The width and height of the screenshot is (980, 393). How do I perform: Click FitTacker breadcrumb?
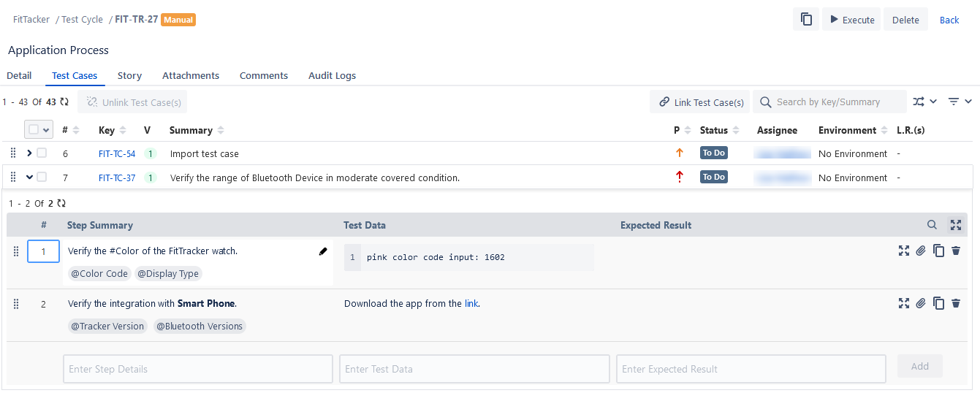tap(31, 20)
